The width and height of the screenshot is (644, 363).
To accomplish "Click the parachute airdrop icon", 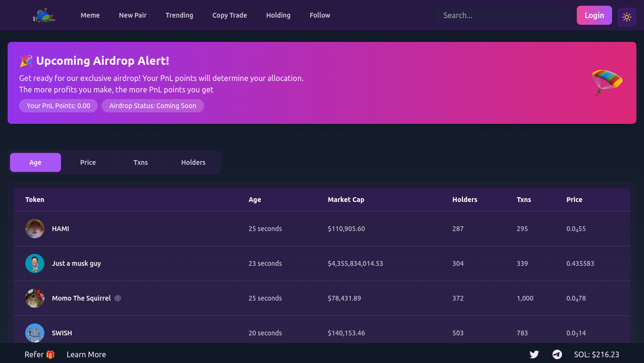I will click(x=607, y=82).
